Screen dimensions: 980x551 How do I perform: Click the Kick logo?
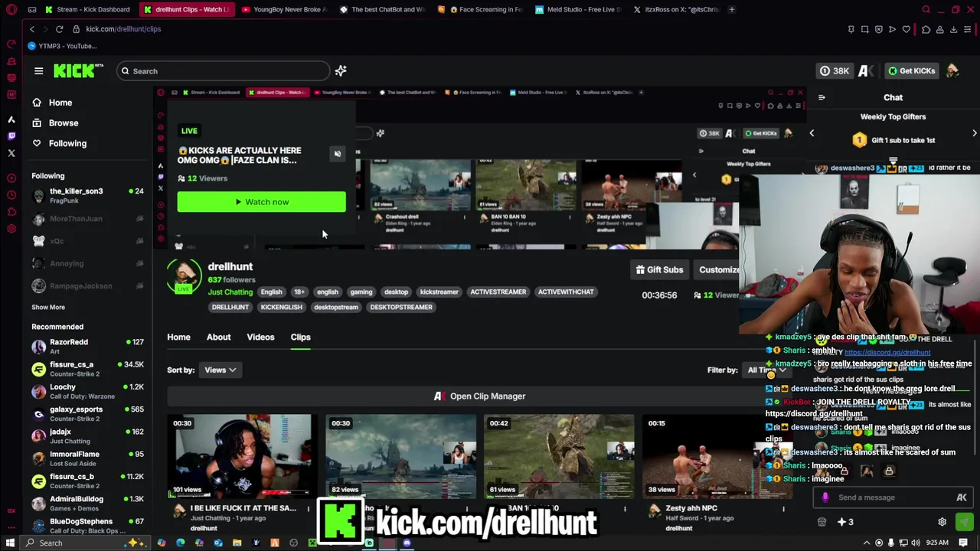pos(78,70)
